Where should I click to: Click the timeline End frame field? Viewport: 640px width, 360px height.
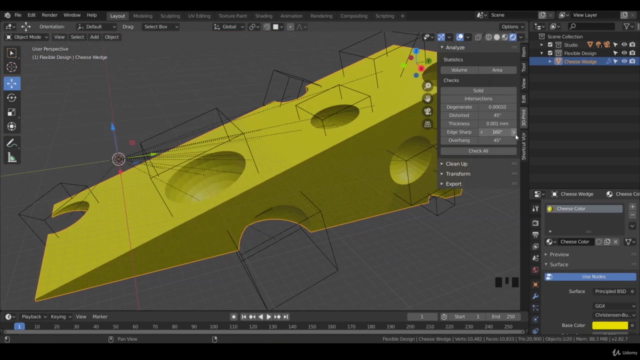pyautogui.click(x=503, y=317)
